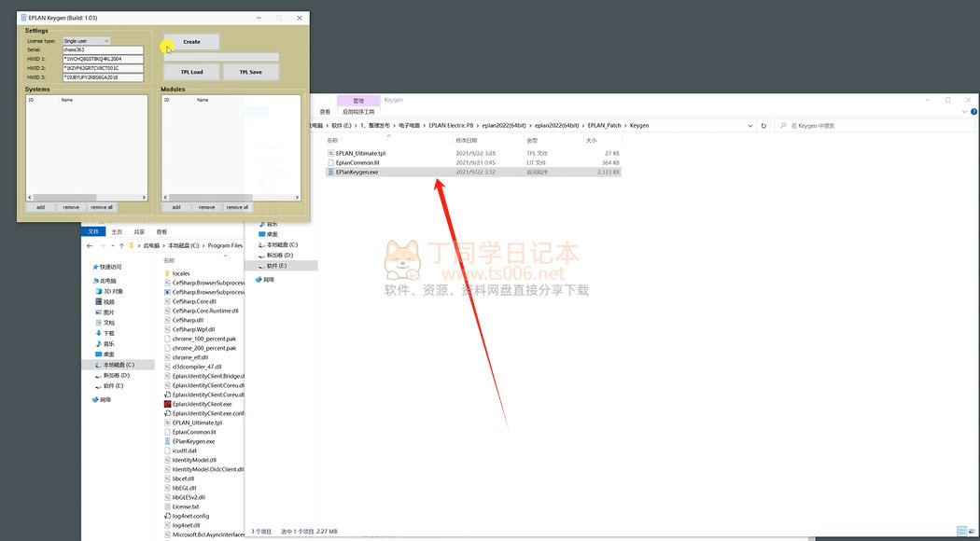The height and width of the screenshot is (541, 980).
Task: Click 'add' under the Modules list
Action: [x=175, y=207]
